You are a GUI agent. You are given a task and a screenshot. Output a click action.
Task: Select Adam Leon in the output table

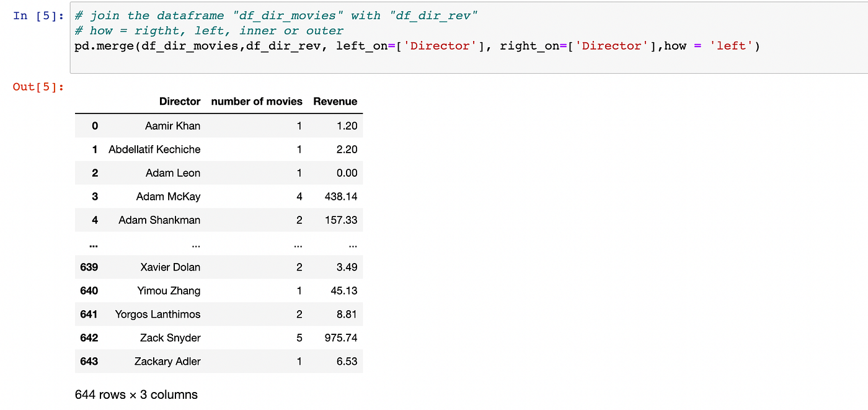click(172, 172)
